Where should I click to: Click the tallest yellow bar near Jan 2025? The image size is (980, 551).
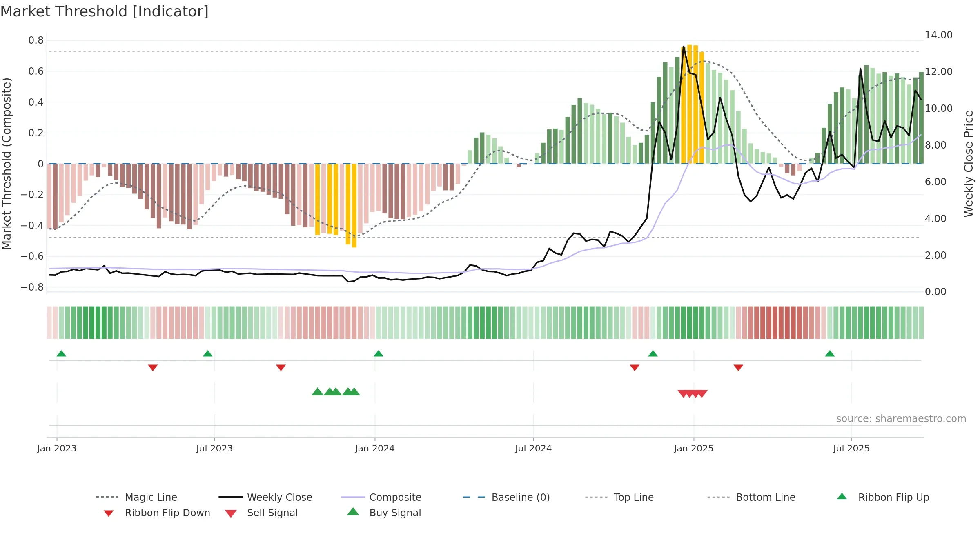690,104
